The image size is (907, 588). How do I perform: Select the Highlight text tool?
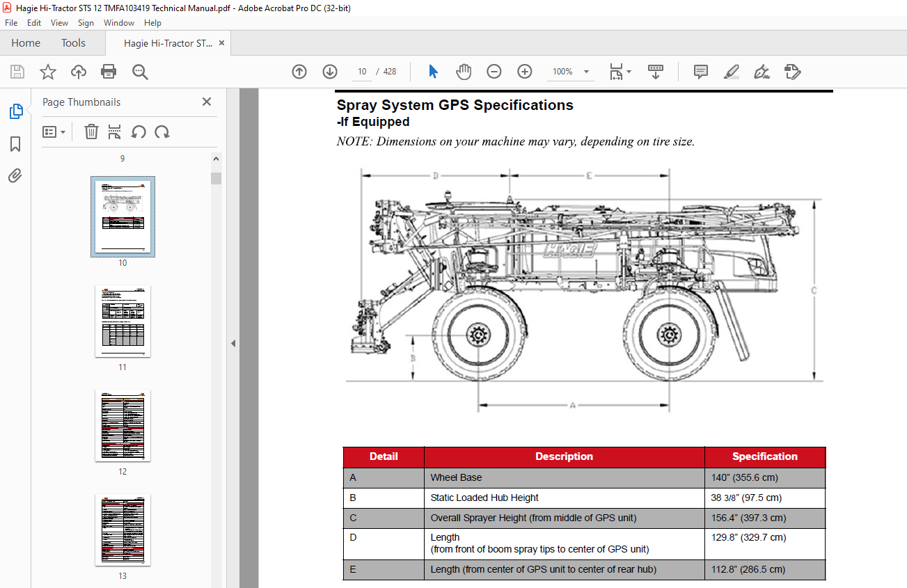[x=732, y=72]
